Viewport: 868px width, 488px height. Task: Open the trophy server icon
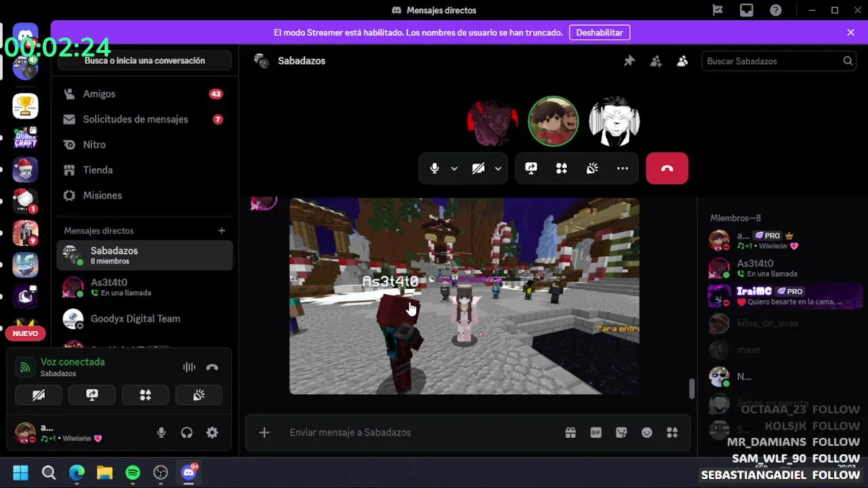click(x=25, y=106)
